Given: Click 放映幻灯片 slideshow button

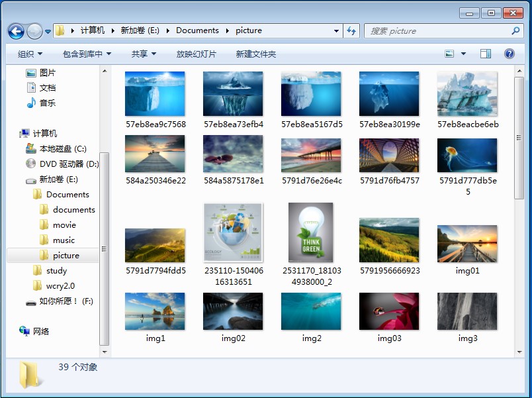Looking at the screenshot, I should pos(196,54).
